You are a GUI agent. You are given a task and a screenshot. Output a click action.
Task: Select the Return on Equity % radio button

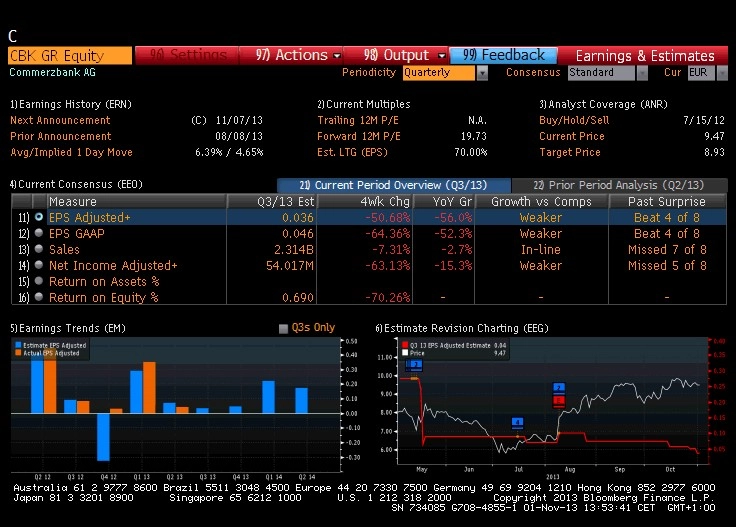point(39,297)
